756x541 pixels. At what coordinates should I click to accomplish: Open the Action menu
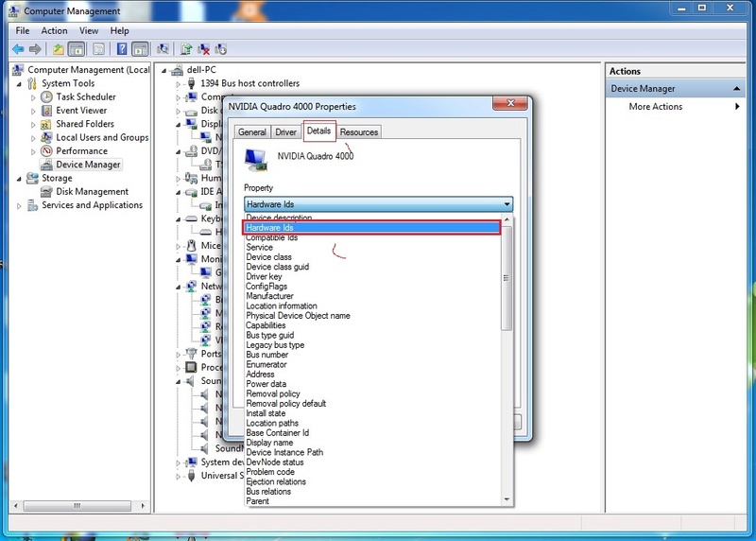54,30
